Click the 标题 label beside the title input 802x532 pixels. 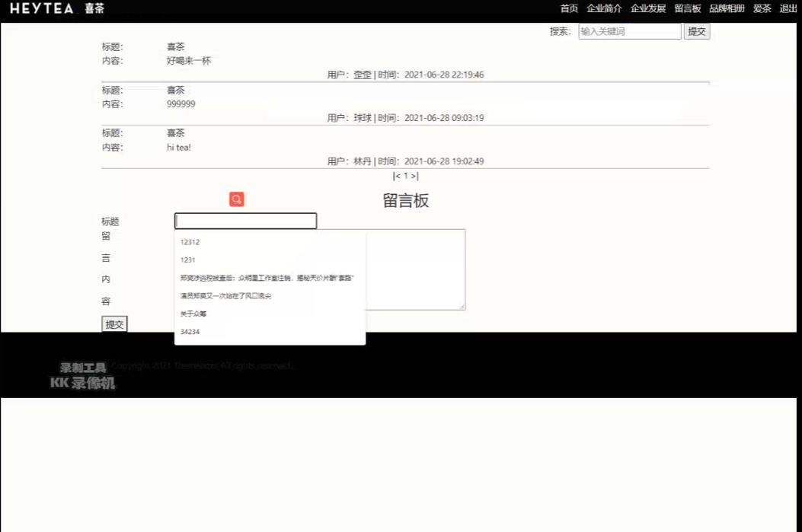[110, 221]
